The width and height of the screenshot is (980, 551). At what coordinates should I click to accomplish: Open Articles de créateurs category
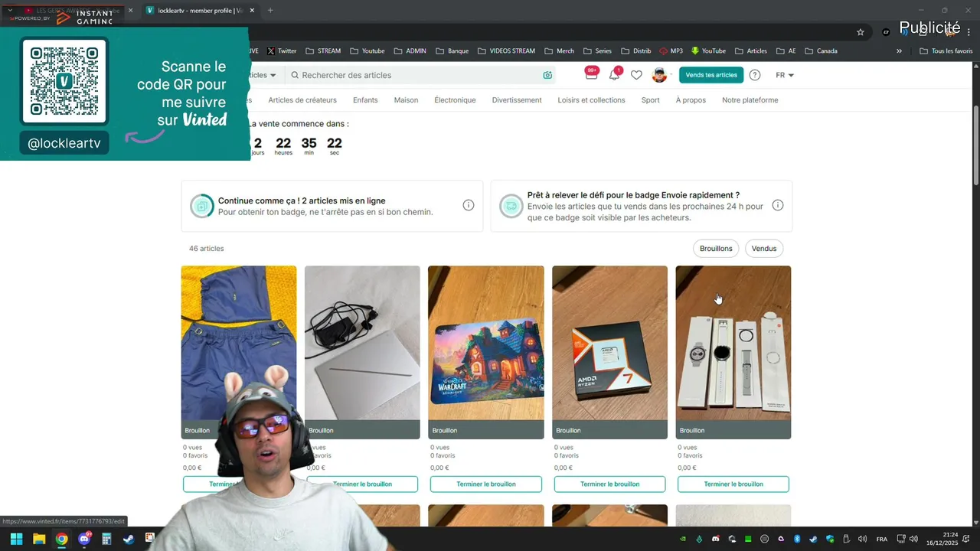tap(302, 100)
